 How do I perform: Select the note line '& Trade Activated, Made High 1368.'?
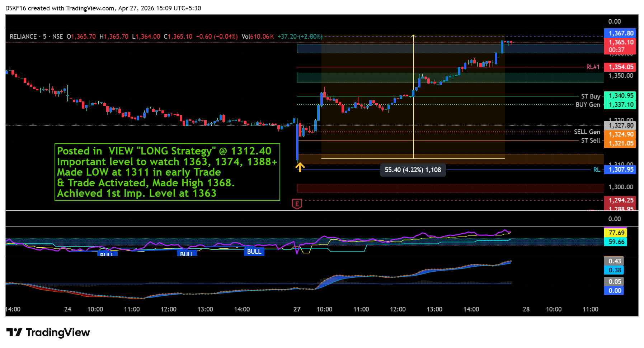146,183
